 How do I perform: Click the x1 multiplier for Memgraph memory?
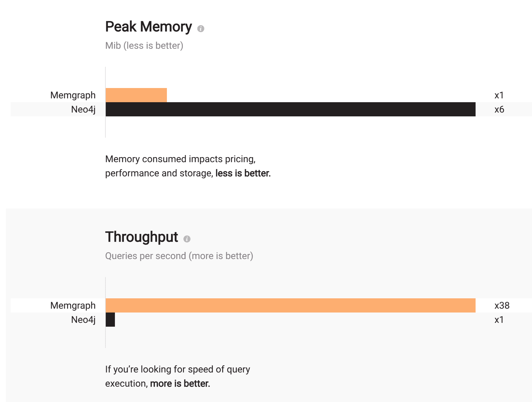pyautogui.click(x=499, y=95)
